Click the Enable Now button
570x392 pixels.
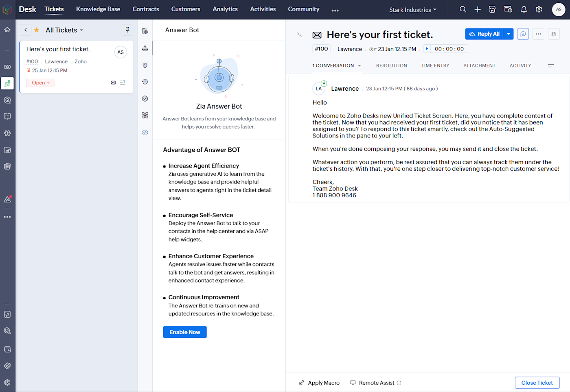(185, 332)
